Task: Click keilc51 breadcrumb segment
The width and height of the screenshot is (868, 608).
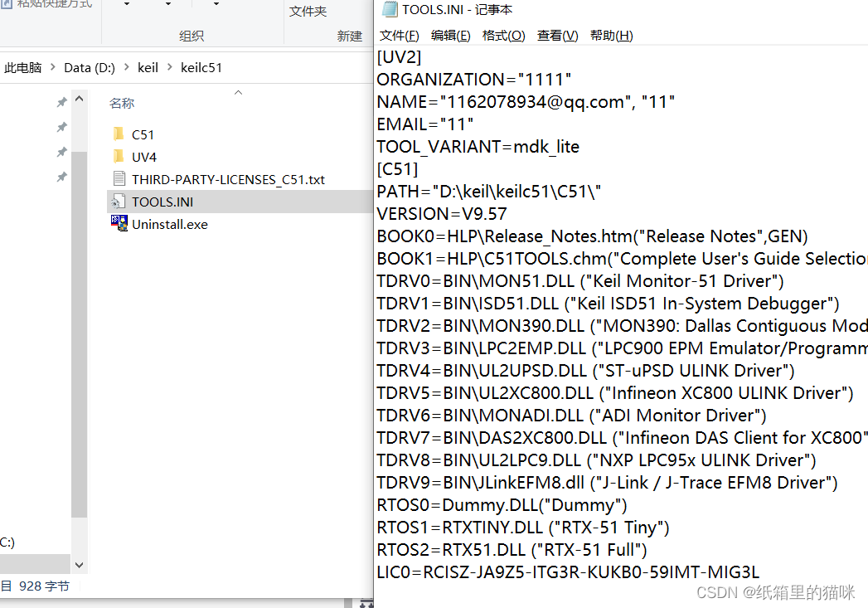Action: coord(201,67)
